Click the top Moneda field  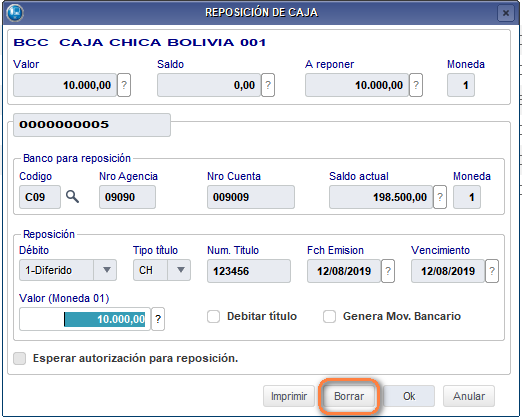coord(461,85)
